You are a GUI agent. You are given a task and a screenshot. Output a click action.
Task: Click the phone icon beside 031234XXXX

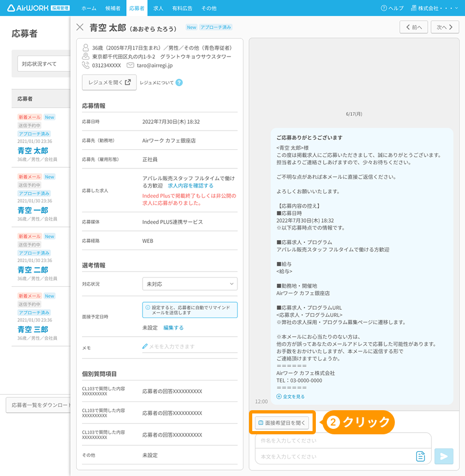86,65
